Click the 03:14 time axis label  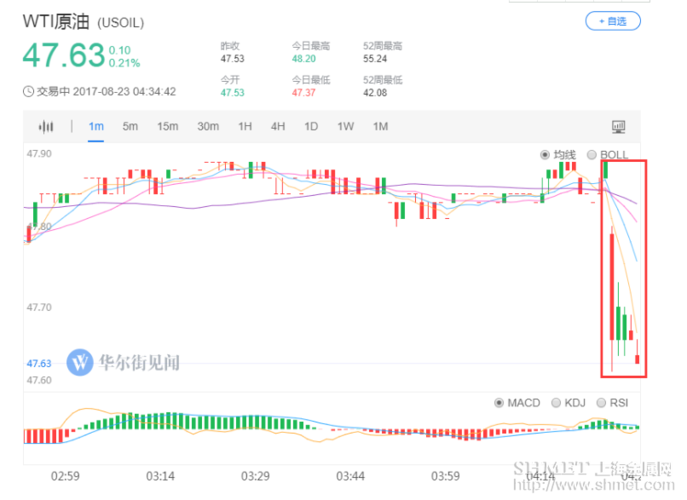(x=160, y=476)
